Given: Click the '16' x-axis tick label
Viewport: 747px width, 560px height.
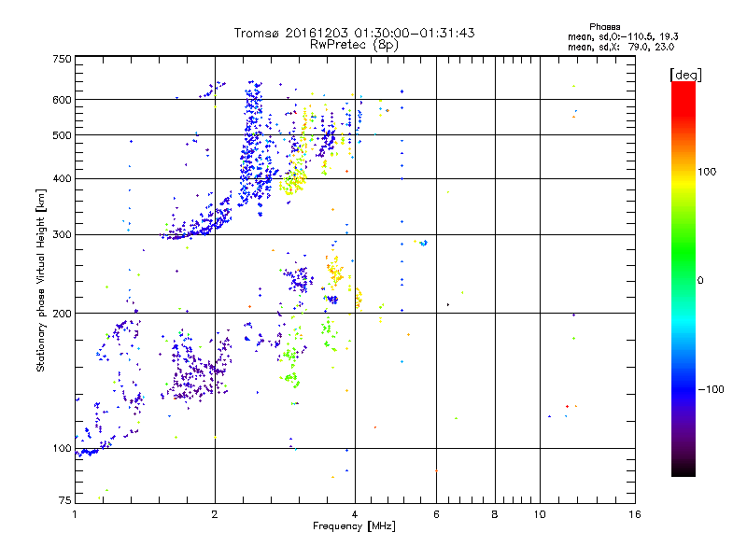Looking at the screenshot, I should [635, 514].
